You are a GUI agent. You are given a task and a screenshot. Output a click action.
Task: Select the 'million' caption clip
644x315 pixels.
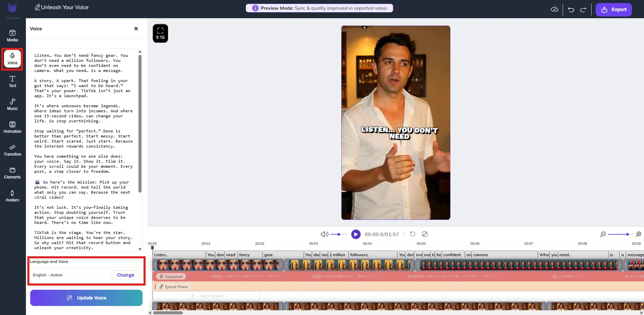point(339,255)
